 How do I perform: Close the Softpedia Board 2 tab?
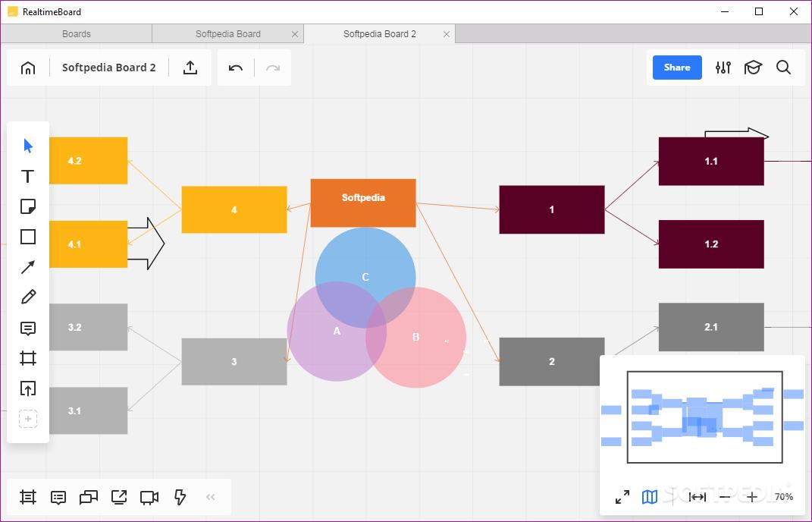click(x=447, y=34)
